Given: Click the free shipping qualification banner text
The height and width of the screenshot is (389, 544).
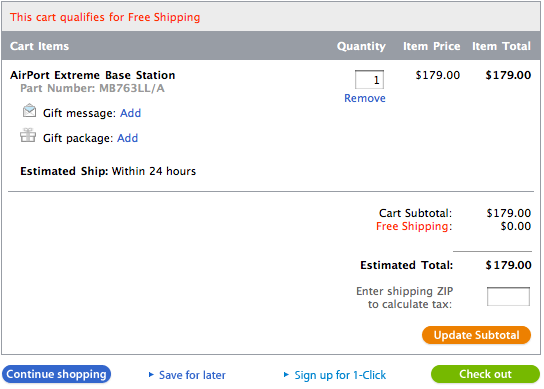Looking at the screenshot, I should pyautogui.click(x=105, y=17).
